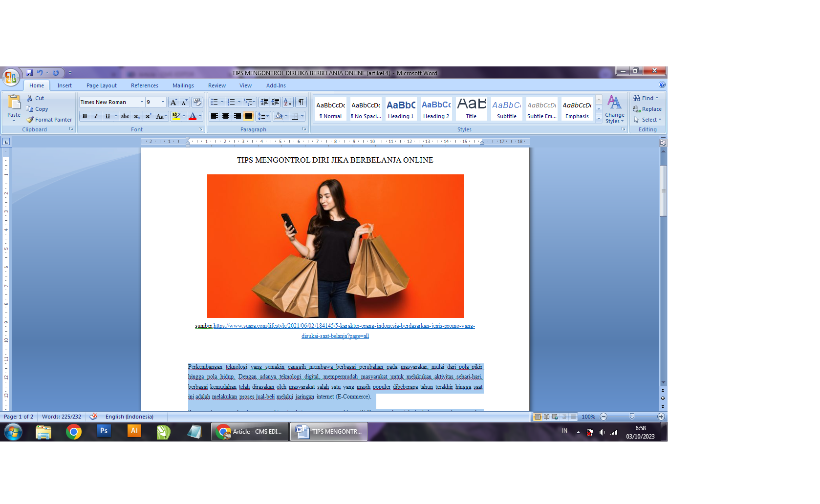Open the line spacing dropdown
Screen dimensions: 820x504
263,116
